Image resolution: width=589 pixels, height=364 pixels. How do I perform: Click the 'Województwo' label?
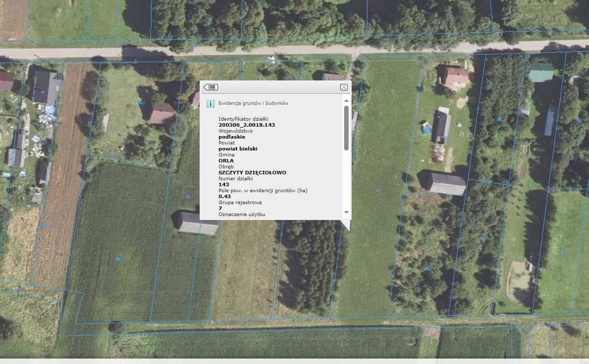tap(235, 131)
